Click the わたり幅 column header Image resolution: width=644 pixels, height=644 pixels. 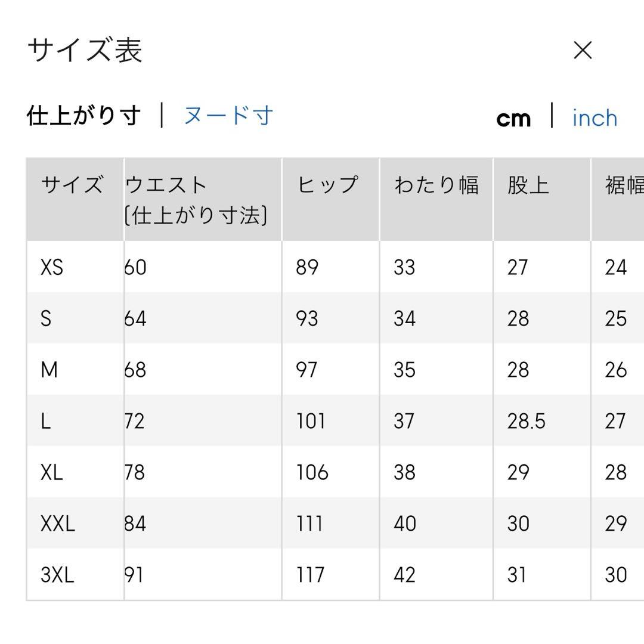point(436,185)
